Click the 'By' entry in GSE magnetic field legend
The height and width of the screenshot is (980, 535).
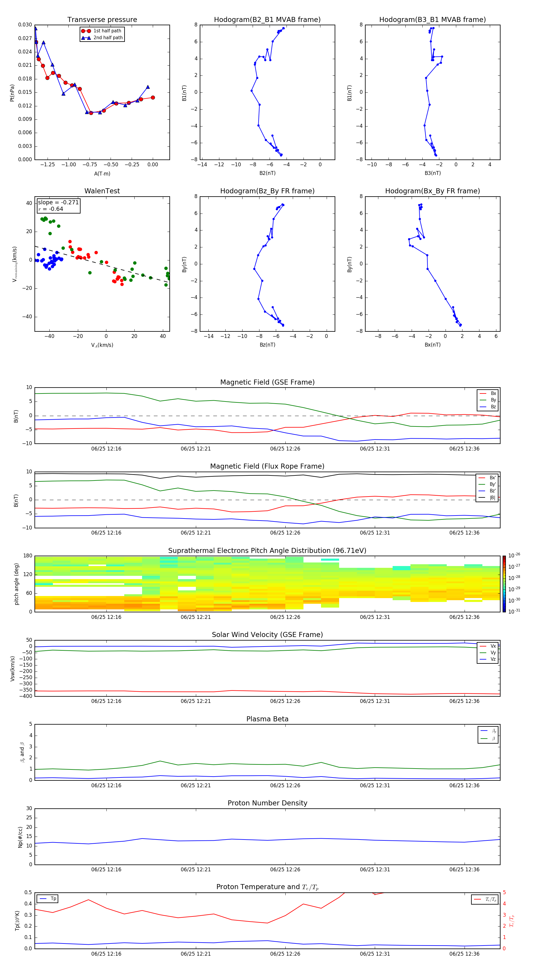pos(488,400)
